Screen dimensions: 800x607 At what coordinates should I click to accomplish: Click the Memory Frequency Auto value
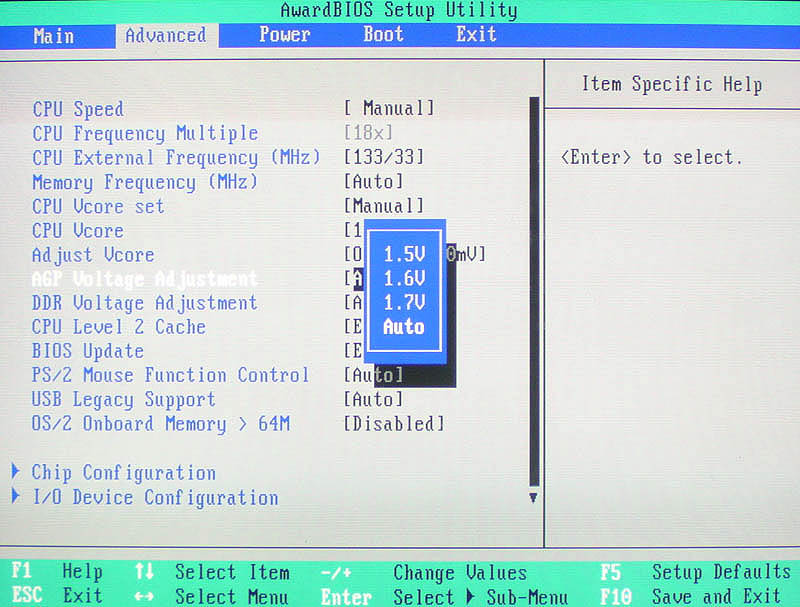pyautogui.click(x=374, y=182)
